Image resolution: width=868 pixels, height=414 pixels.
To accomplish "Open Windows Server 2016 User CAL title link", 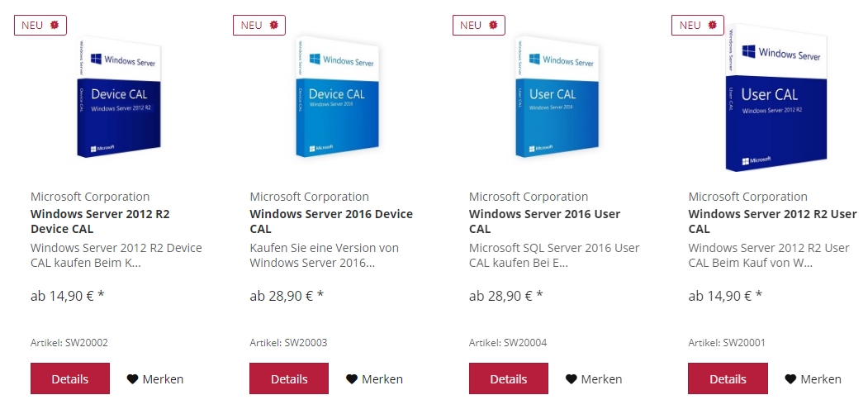I will pyautogui.click(x=545, y=221).
